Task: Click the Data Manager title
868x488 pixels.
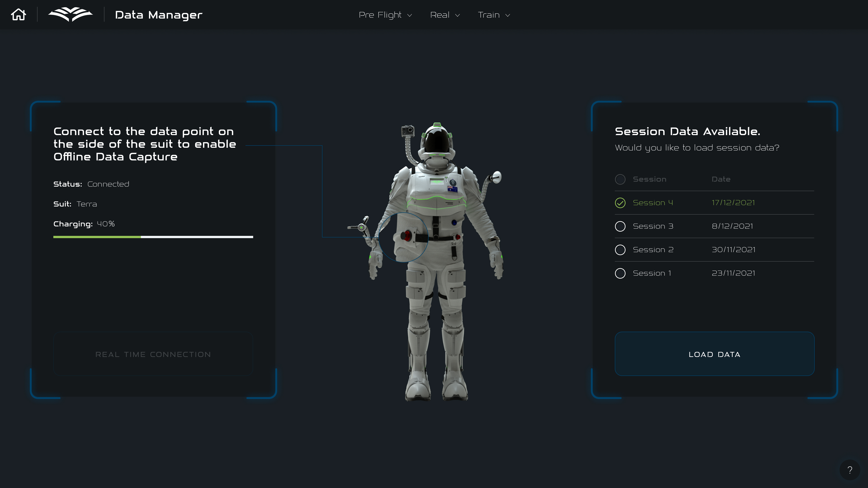Action: (159, 14)
